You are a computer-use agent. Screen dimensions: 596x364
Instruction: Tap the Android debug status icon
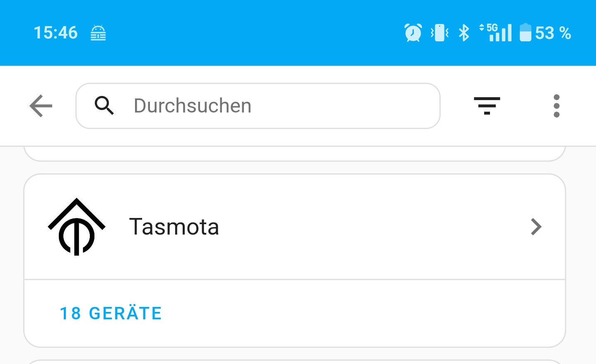[98, 33]
